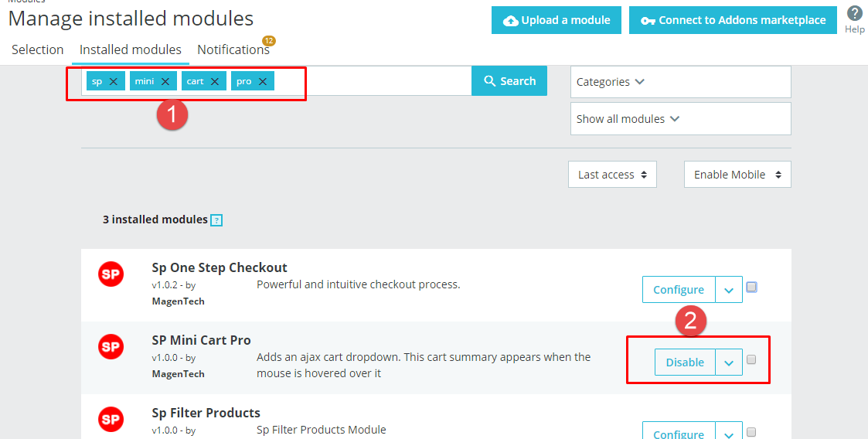
Task: Expand arrow next to Disable button
Action: (729, 362)
